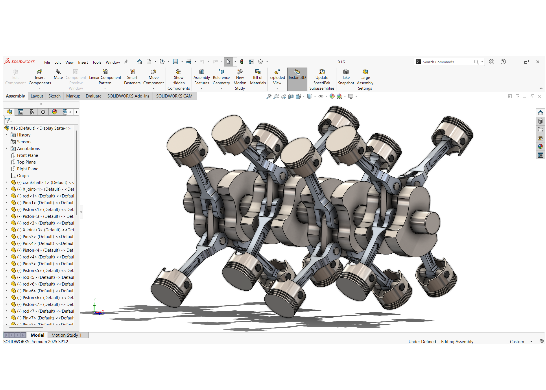Open the Motion Study 1 bottom tab
The height and width of the screenshot is (390, 546).
click(66, 335)
